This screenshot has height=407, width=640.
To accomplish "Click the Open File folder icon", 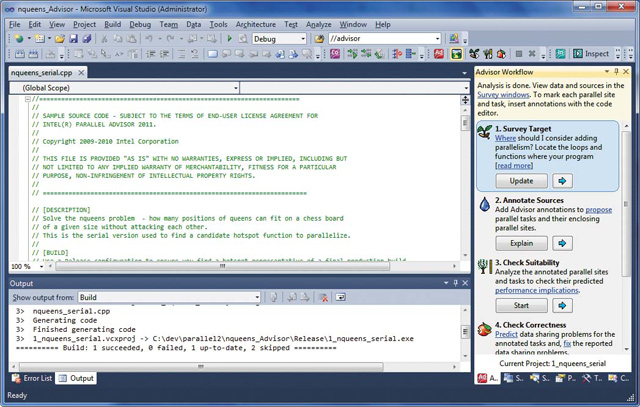I will click(60, 39).
